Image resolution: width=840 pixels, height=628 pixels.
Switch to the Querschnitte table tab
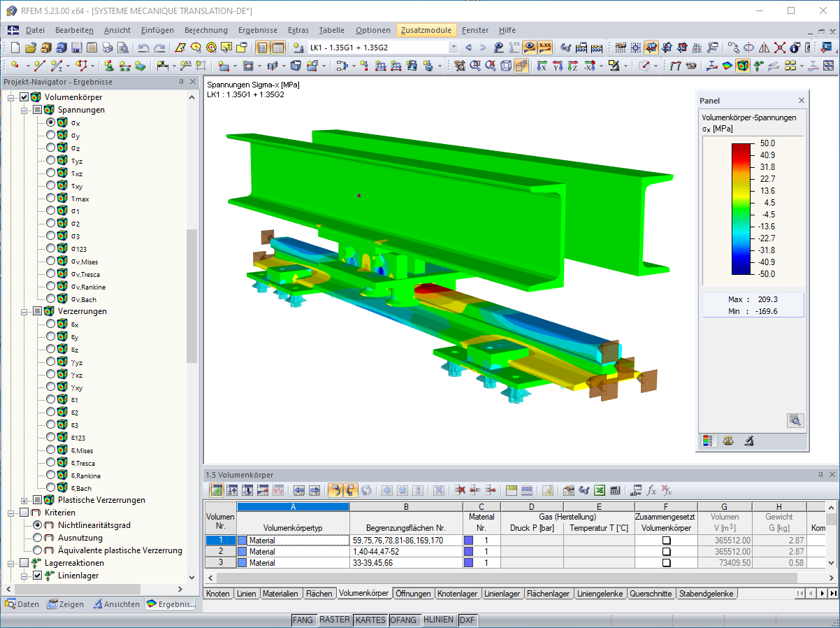651,593
